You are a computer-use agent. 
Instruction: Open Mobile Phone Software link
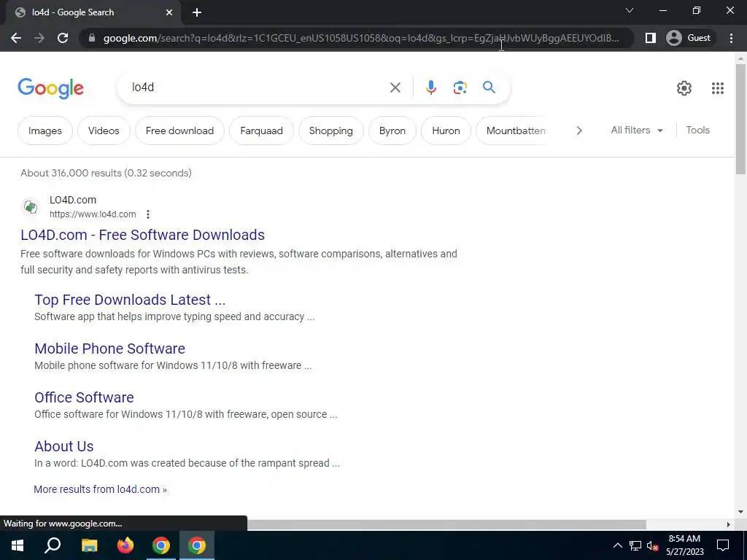109,349
